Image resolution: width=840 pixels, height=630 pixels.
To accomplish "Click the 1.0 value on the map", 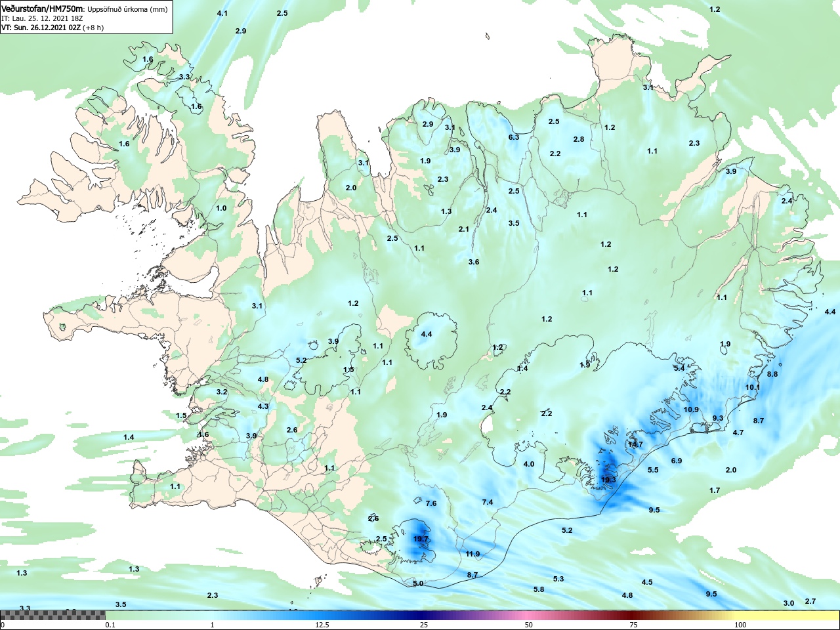I will 221,209.
